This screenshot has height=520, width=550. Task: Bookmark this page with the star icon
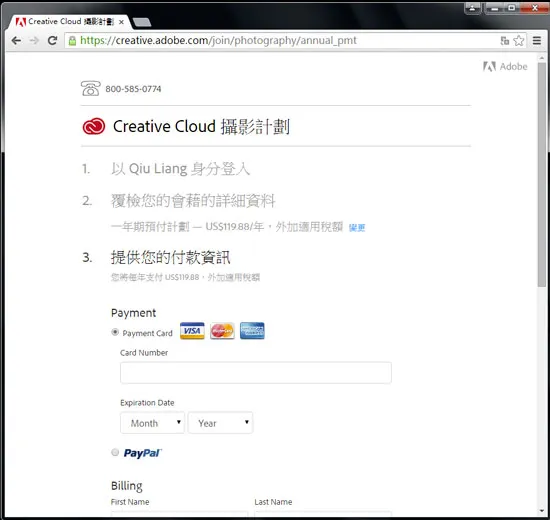519,41
